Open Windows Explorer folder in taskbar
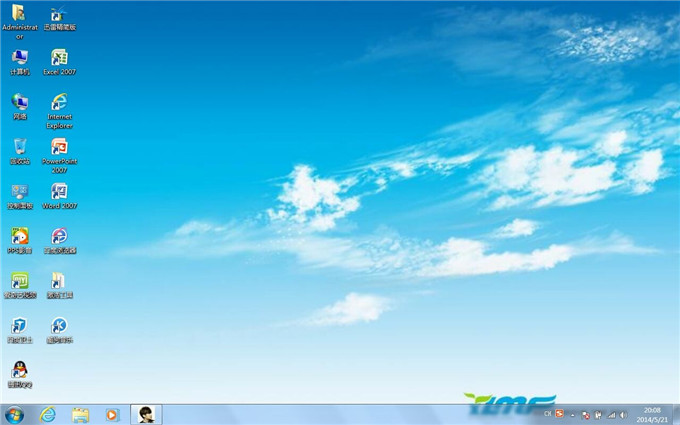This screenshot has width=680, height=425. point(80,414)
